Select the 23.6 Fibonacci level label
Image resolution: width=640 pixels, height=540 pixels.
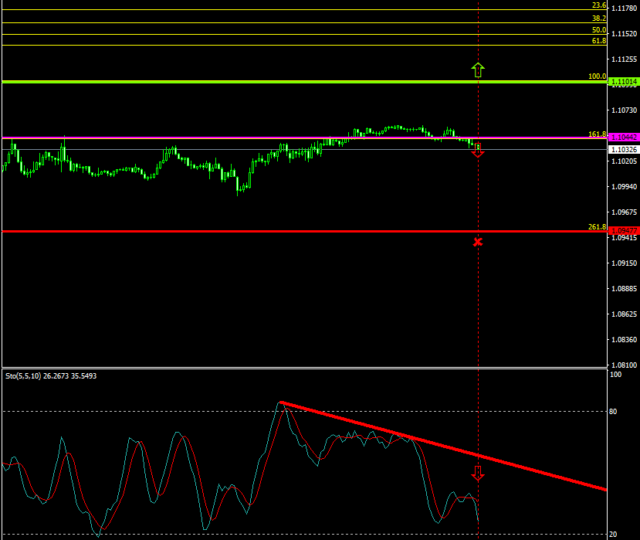[x=599, y=5]
